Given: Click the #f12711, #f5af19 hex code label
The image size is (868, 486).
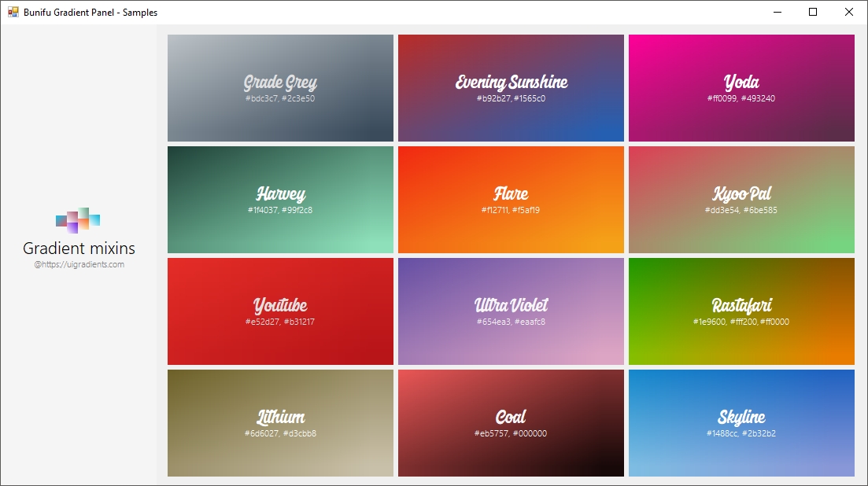Looking at the screenshot, I should pyautogui.click(x=511, y=210).
